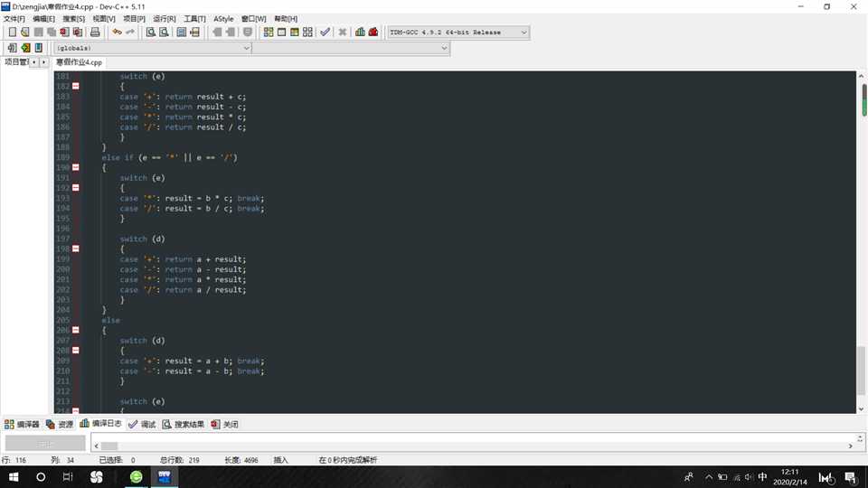Viewport: 868px width, 488px height.
Task: Collapse the code fold at line 192
Action: pos(76,188)
